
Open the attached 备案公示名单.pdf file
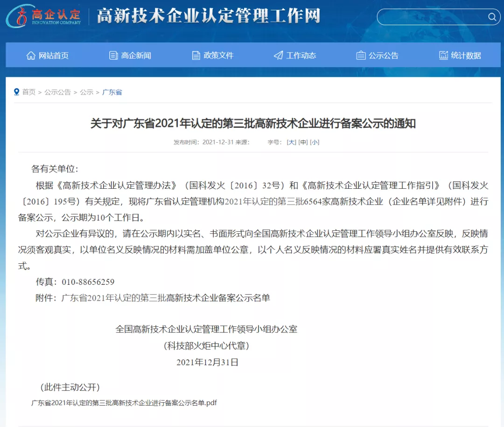tap(124, 403)
